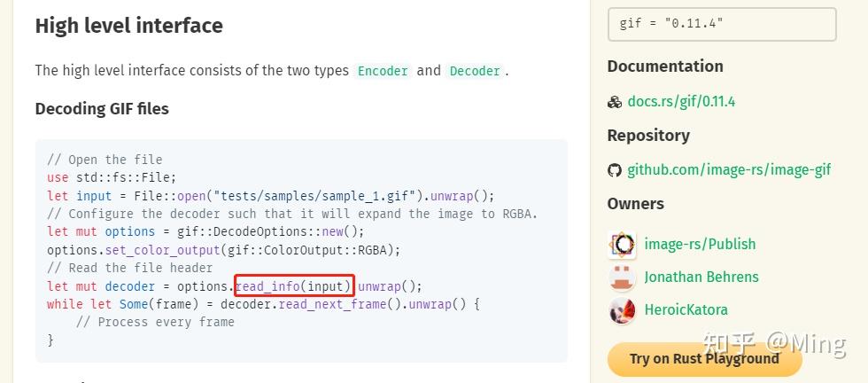The height and width of the screenshot is (383, 868).
Task: Click the Encoder type link
Action: [x=383, y=71]
